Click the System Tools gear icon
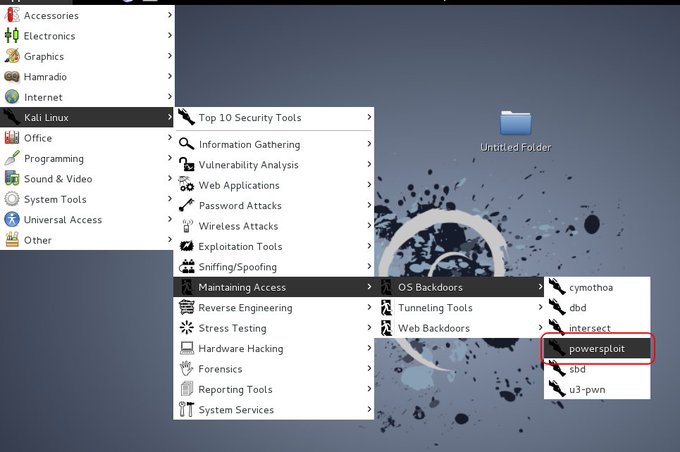Image resolution: width=680 pixels, height=452 pixels. [x=12, y=199]
